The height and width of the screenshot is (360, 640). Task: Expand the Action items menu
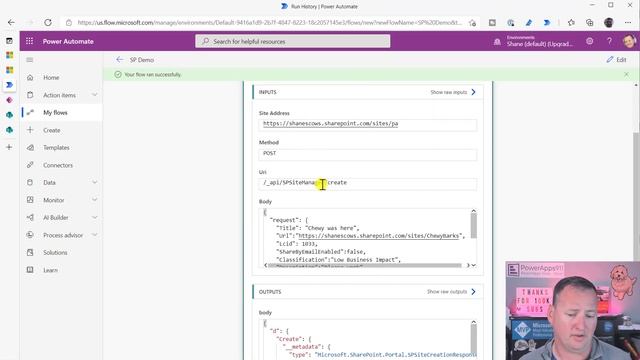point(95,95)
